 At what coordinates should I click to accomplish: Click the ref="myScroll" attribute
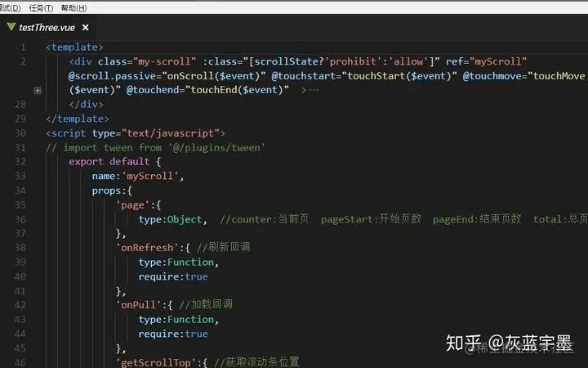pyautogui.click(x=486, y=61)
